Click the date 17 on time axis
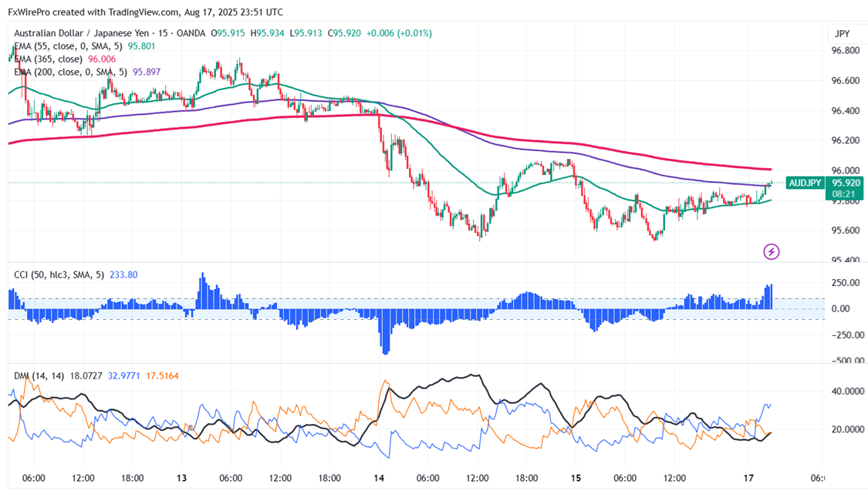Viewport: 868px width, 491px height. 748,479
